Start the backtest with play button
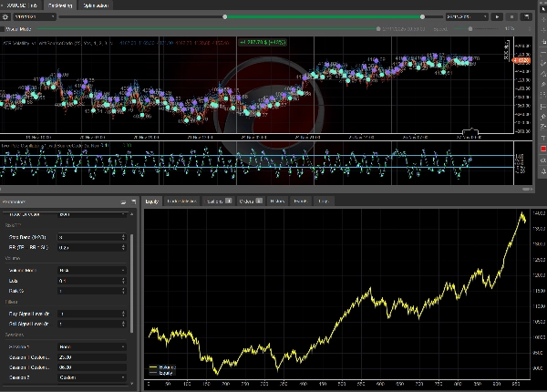This screenshot has width=547, height=392. click(x=497, y=16)
